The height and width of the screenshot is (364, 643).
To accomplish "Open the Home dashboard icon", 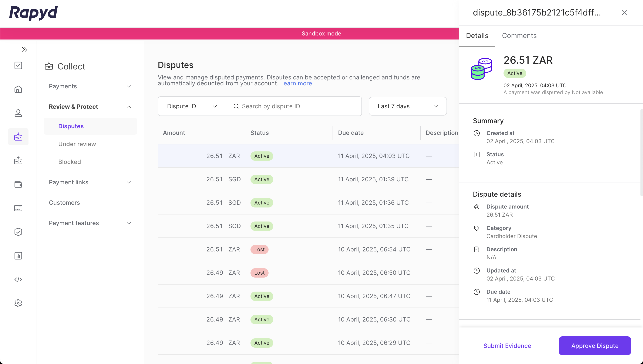I will coord(18,89).
